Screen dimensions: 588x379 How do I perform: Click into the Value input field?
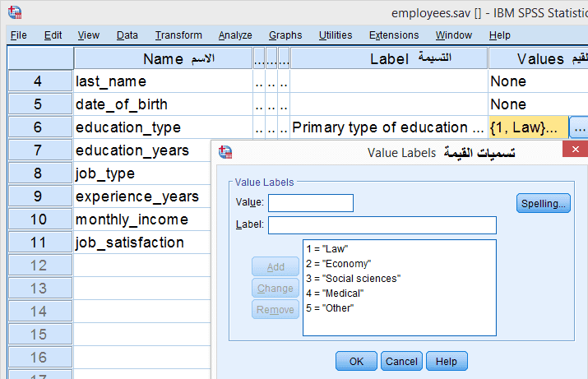coord(311,203)
